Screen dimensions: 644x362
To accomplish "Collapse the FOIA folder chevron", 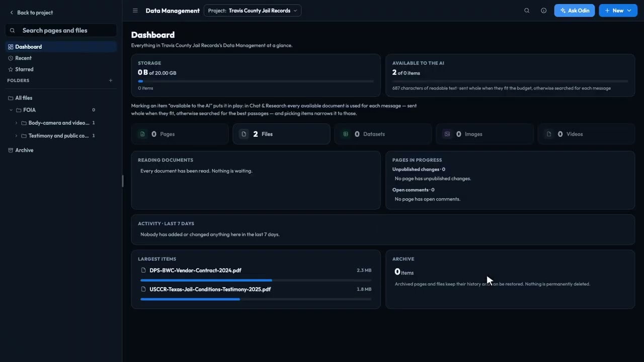I will click(11, 110).
